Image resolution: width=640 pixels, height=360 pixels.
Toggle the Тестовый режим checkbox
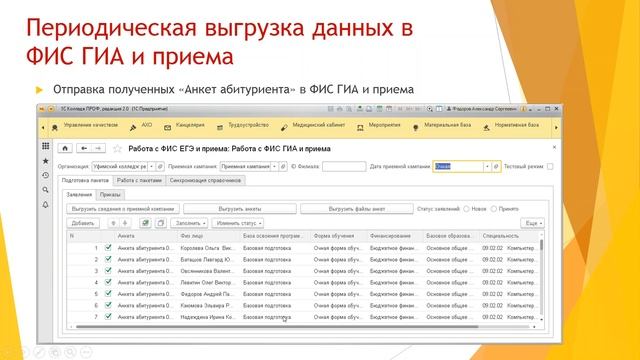[550, 167]
